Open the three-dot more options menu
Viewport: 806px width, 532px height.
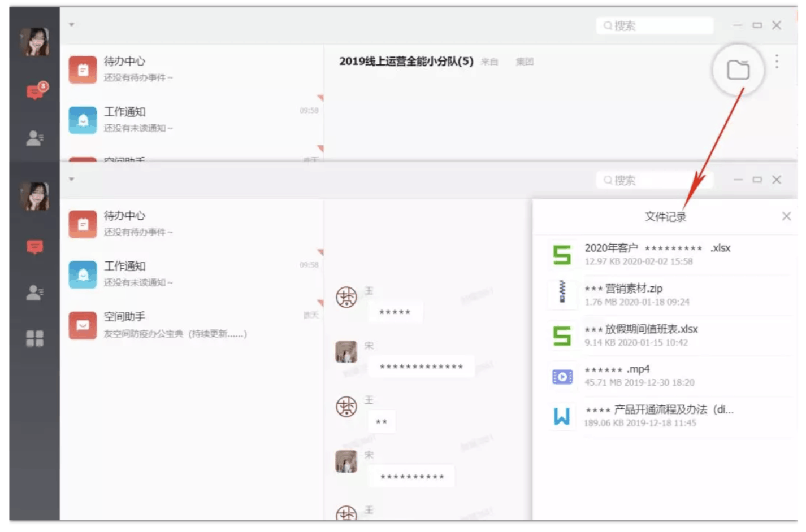point(777,61)
